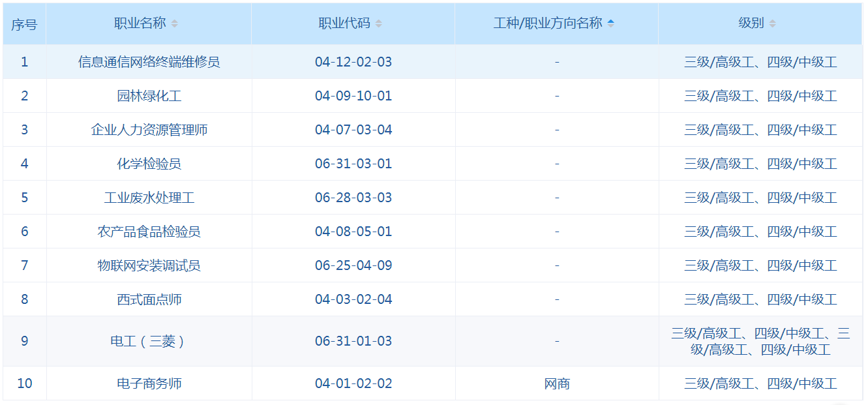Click the 西式面点师 occupation name
This screenshot has width=868, height=405.
(149, 299)
